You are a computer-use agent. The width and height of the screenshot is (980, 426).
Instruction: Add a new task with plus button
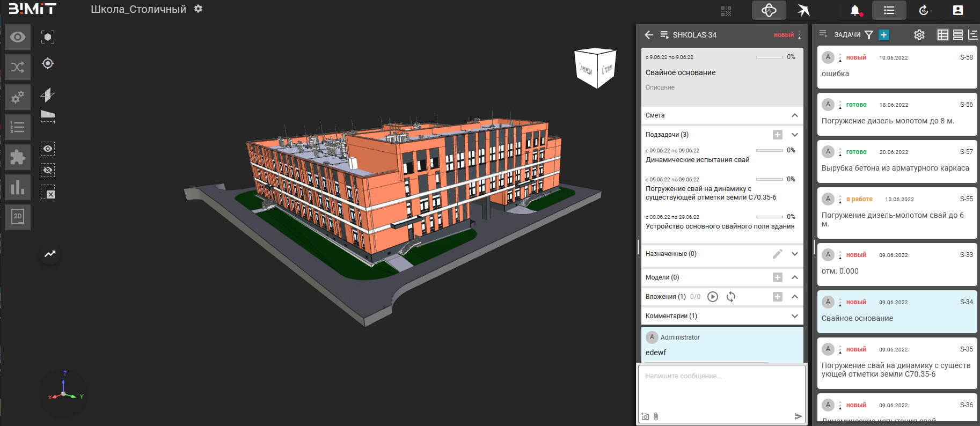pos(884,35)
